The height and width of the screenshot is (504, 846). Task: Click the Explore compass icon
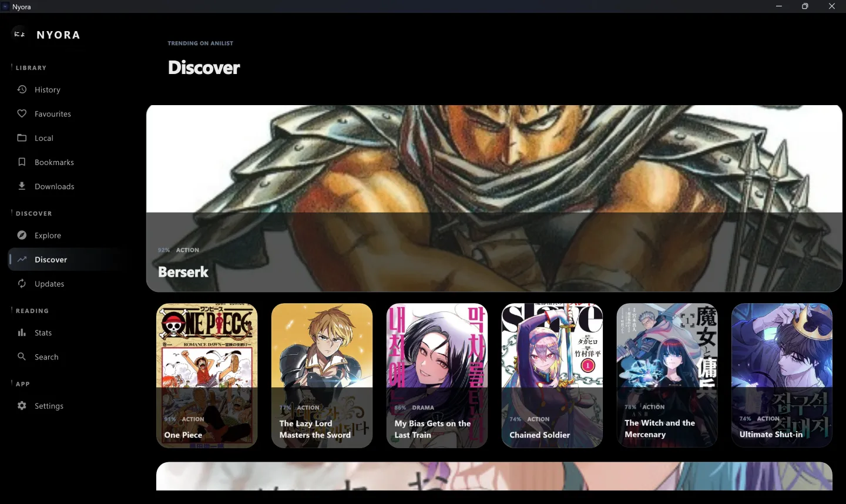pyautogui.click(x=22, y=235)
